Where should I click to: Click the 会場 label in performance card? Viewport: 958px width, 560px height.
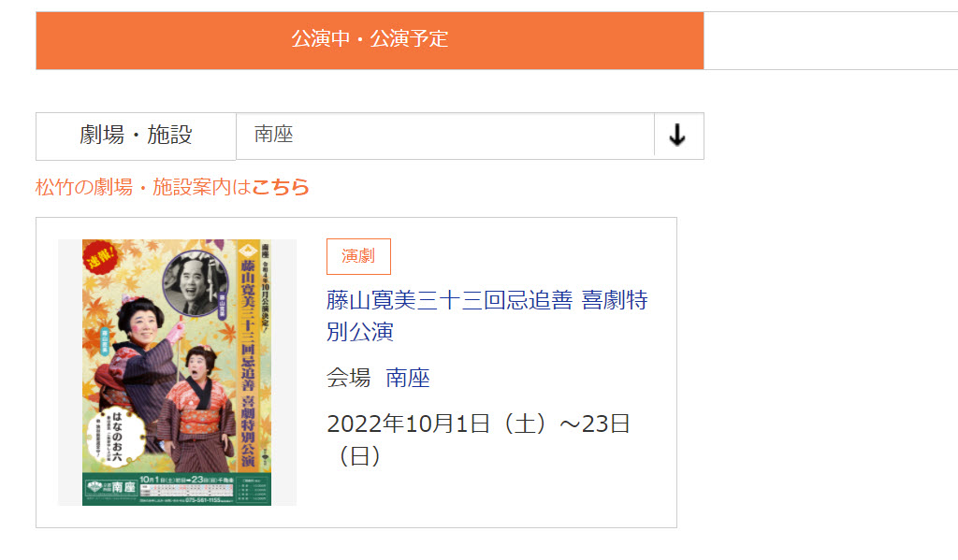click(348, 378)
